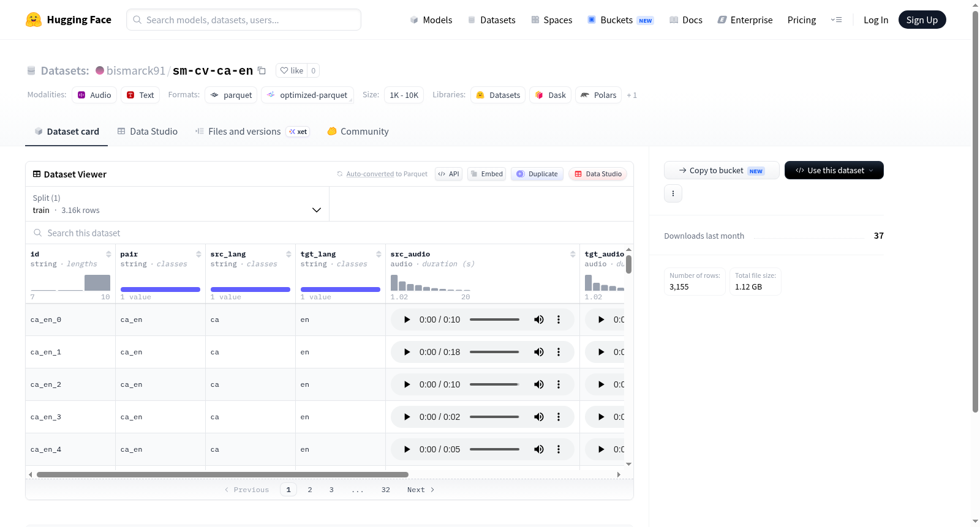
Task: Open the Data Studio tab
Action: coord(148,132)
